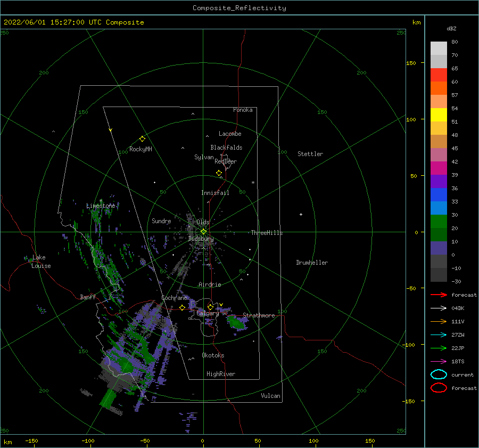Click the yellow diamond marker near RockyMH

(142, 139)
